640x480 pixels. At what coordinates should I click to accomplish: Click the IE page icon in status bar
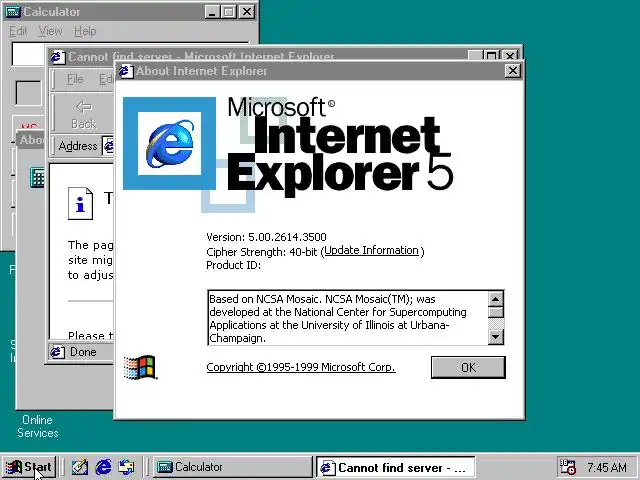(x=58, y=352)
